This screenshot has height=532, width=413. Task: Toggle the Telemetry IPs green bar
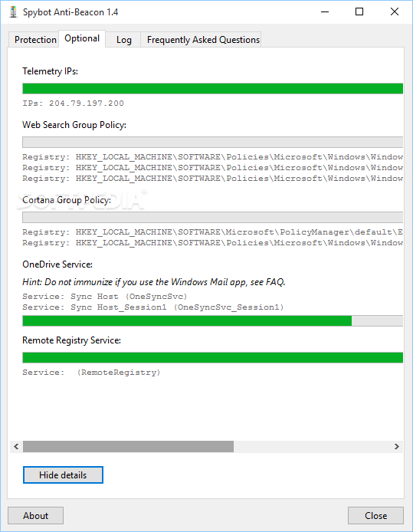tap(212, 89)
